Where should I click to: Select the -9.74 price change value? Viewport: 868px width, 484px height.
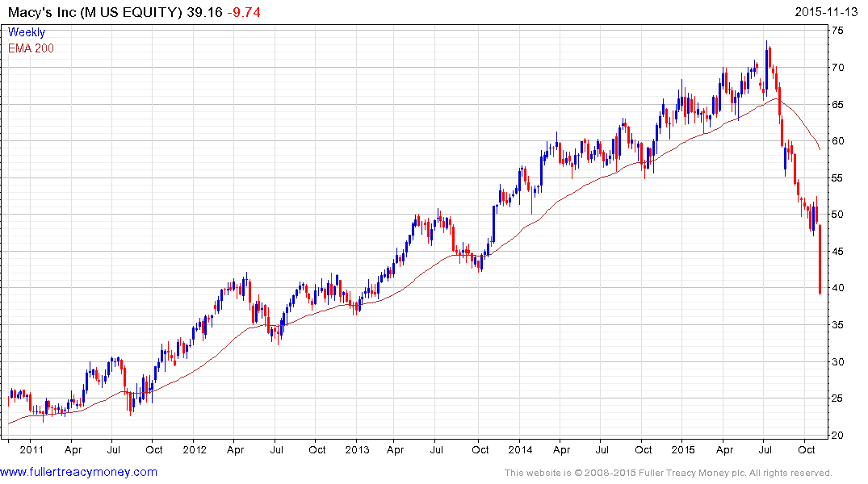coord(244,12)
